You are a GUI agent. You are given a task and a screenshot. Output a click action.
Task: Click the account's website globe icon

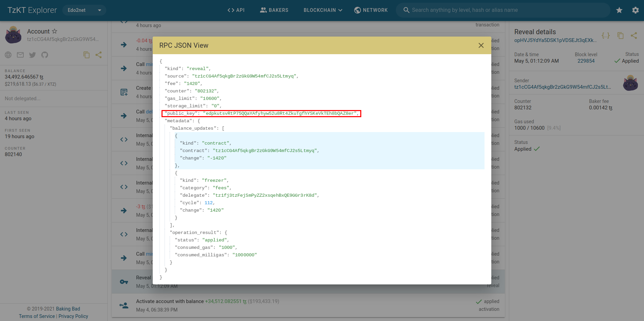point(8,55)
